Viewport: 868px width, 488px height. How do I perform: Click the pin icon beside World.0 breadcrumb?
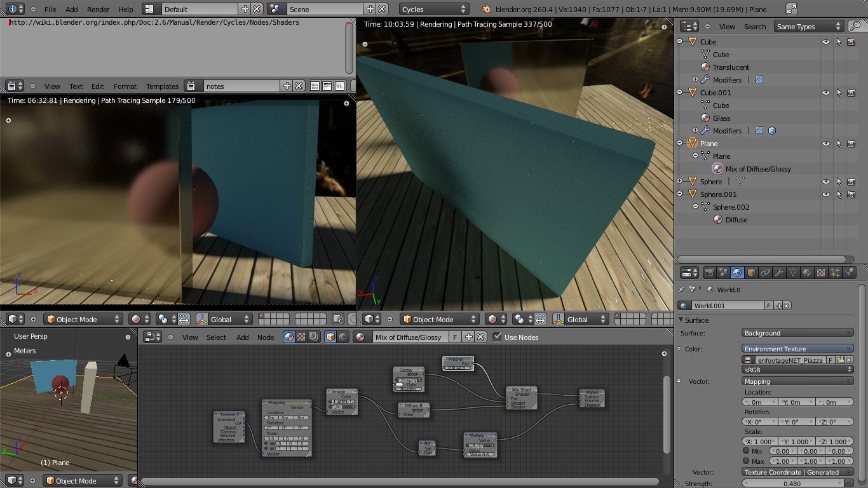click(682, 290)
